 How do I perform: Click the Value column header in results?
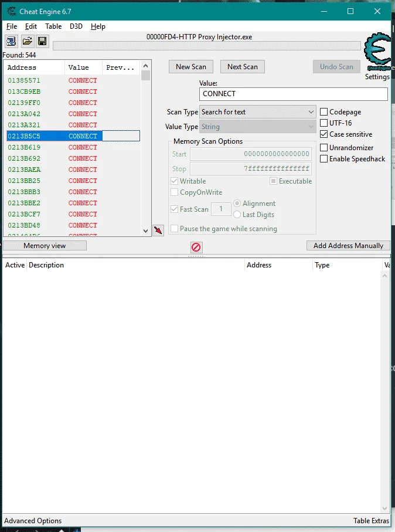tap(83, 67)
